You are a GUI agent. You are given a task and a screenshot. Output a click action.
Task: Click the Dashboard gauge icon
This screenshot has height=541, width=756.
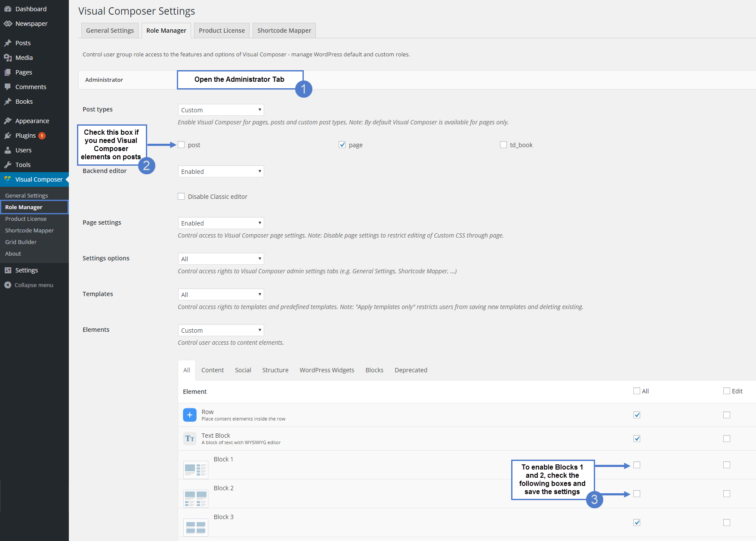click(x=8, y=9)
